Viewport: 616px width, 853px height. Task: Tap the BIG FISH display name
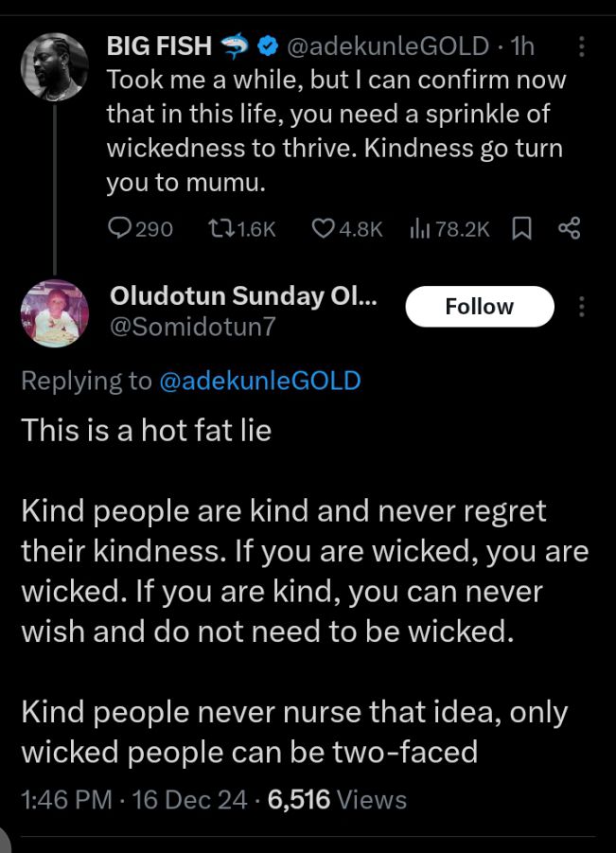[160, 45]
